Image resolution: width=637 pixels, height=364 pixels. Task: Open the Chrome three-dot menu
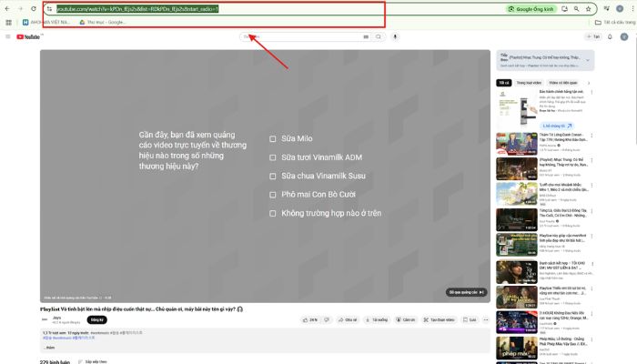632,8
